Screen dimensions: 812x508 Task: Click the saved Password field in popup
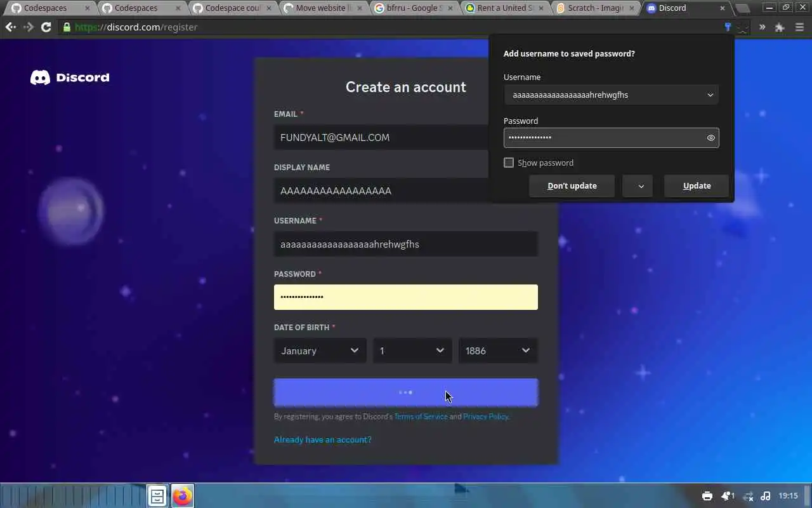(612, 138)
